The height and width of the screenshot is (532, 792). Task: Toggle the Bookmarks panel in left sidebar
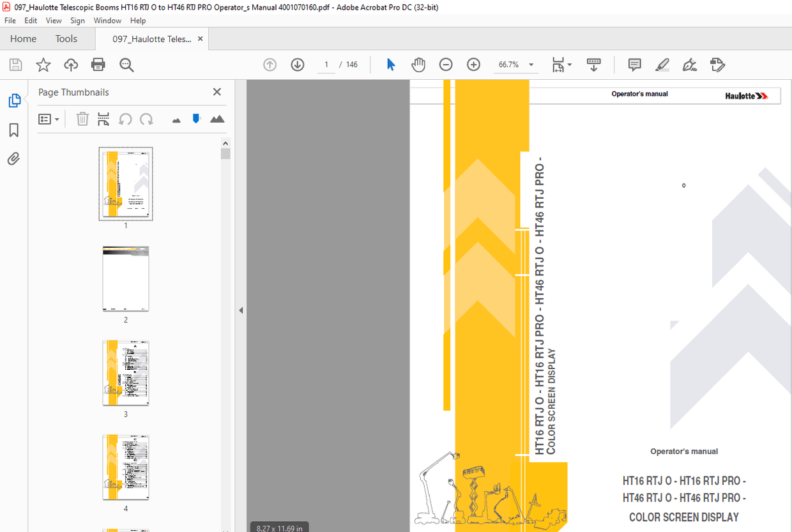pyautogui.click(x=13, y=130)
